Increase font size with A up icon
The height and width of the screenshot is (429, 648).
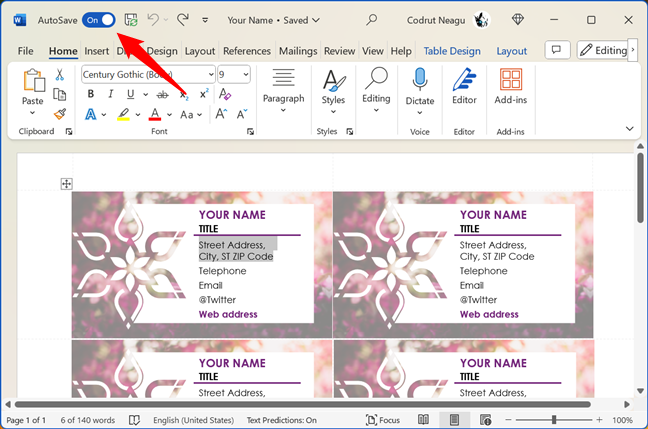[x=222, y=114]
